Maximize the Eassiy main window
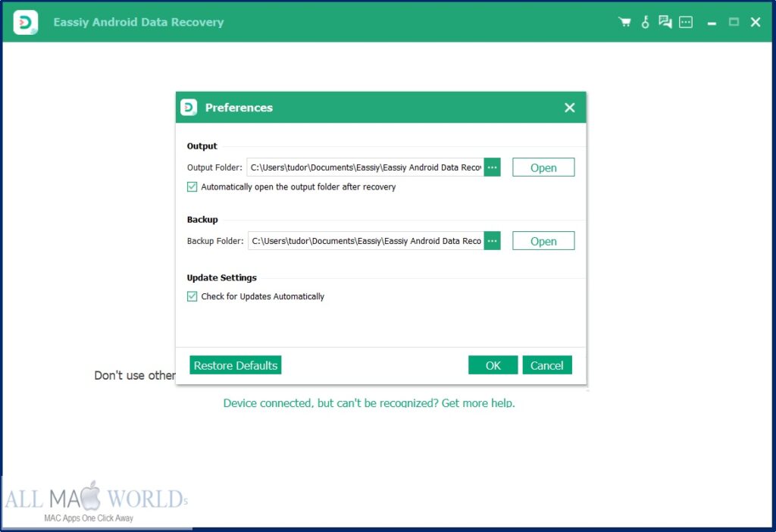Viewport: 776px width, 532px height. (734, 22)
